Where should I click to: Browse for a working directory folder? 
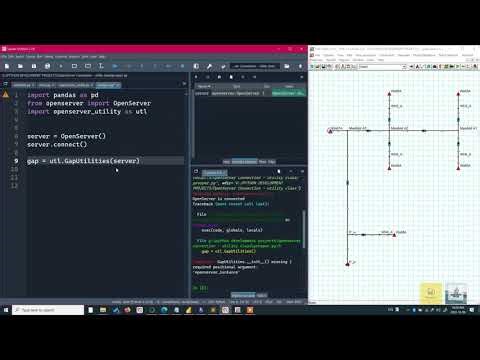click(287, 66)
